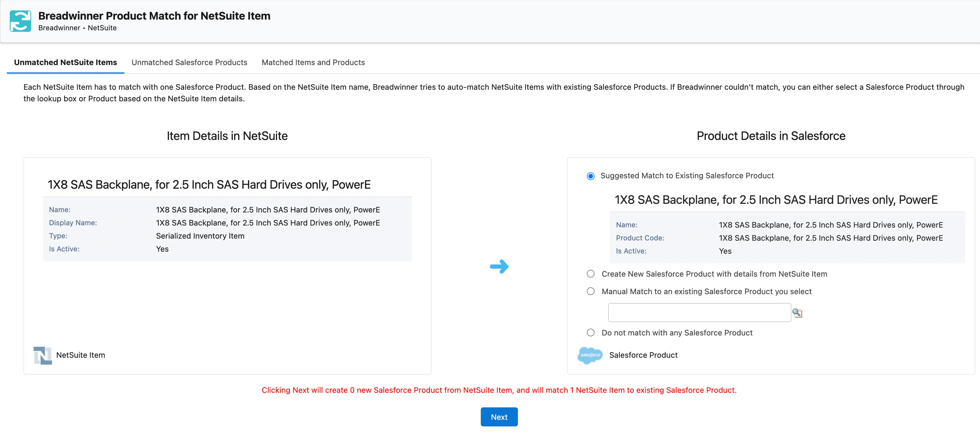Screen dimensions: 980x435
Task: Click the 'Serialized Inventory Item' type value
Action: (x=200, y=236)
